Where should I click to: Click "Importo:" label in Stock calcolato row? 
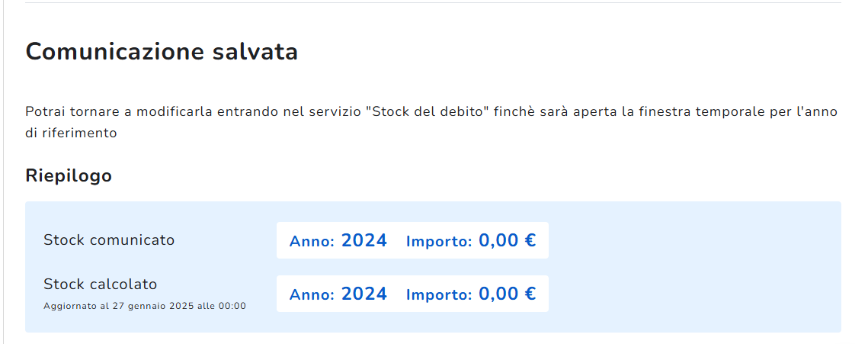coord(439,294)
